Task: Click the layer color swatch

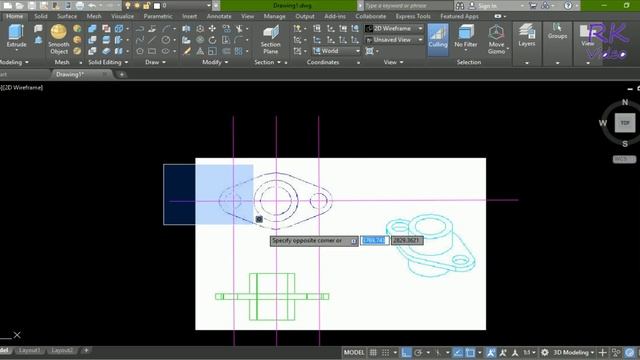Action: 157,6
